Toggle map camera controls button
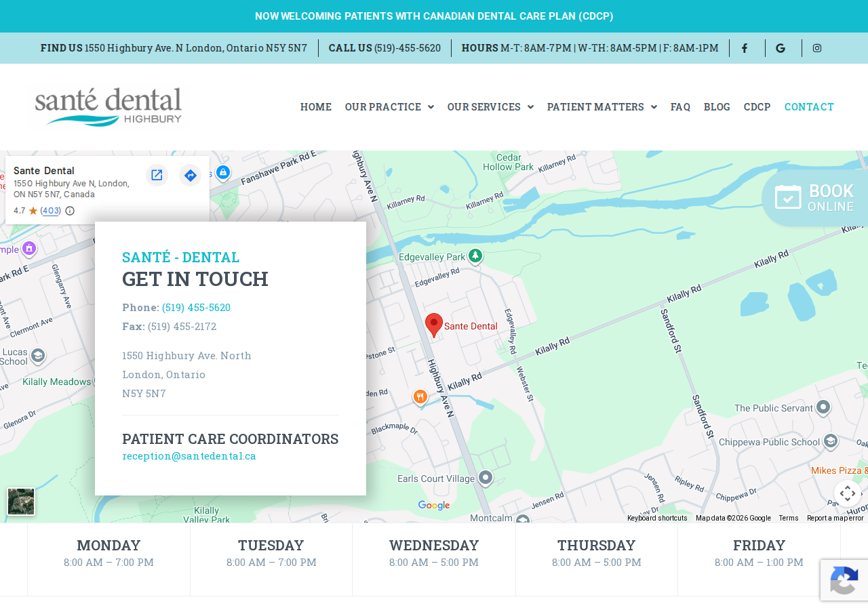The image size is (868, 610). (848, 493)
